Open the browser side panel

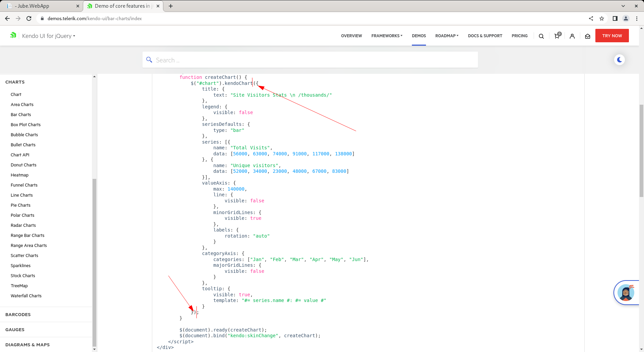pyautogui.click(x=615, y=18)
